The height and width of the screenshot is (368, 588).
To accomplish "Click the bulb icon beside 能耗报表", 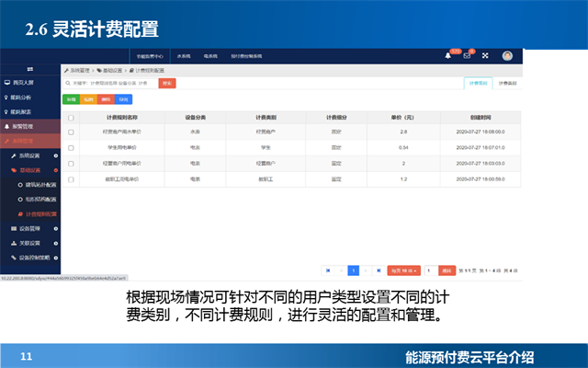I will coord(6,112).
